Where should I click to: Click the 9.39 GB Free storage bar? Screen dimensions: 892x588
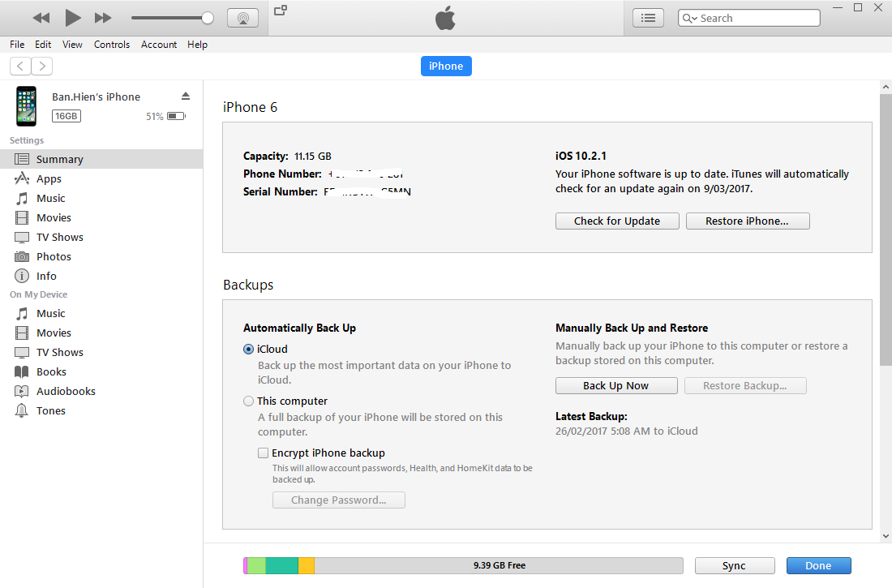click(499, 565)
